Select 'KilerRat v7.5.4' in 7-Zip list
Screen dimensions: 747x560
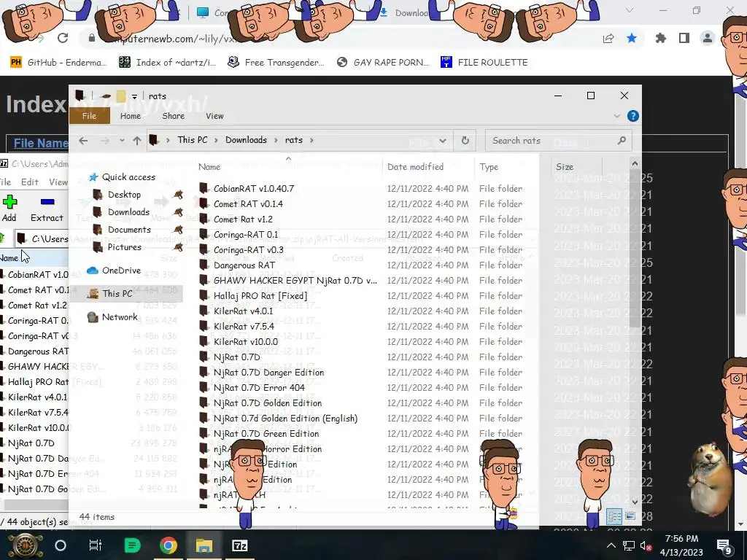point(38,413)
